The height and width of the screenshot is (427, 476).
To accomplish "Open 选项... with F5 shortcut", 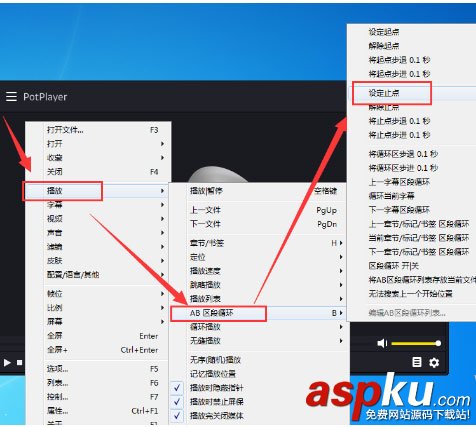I will click(98, 369).
